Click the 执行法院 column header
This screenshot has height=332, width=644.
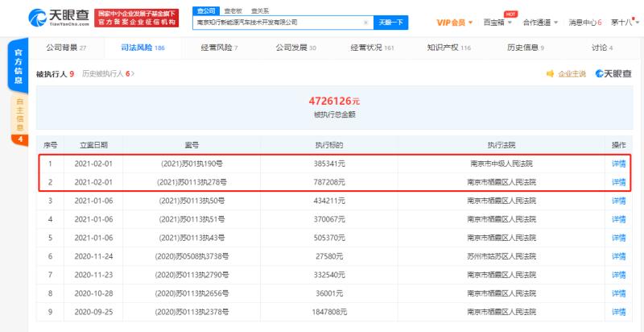pyautogui.click(x=502, y=145)
